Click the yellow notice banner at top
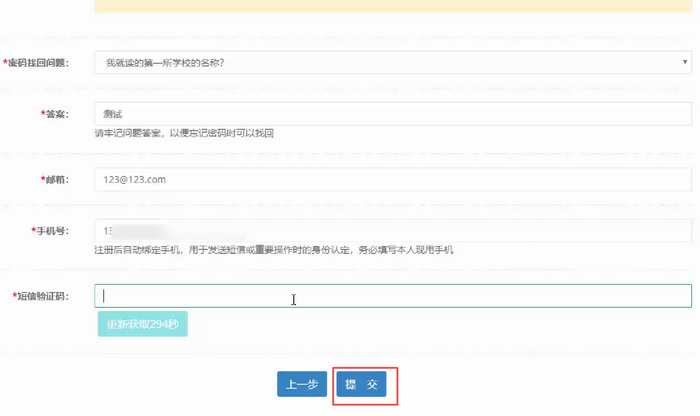The height and width of the screenshot is (416, 700). (392, 6)
